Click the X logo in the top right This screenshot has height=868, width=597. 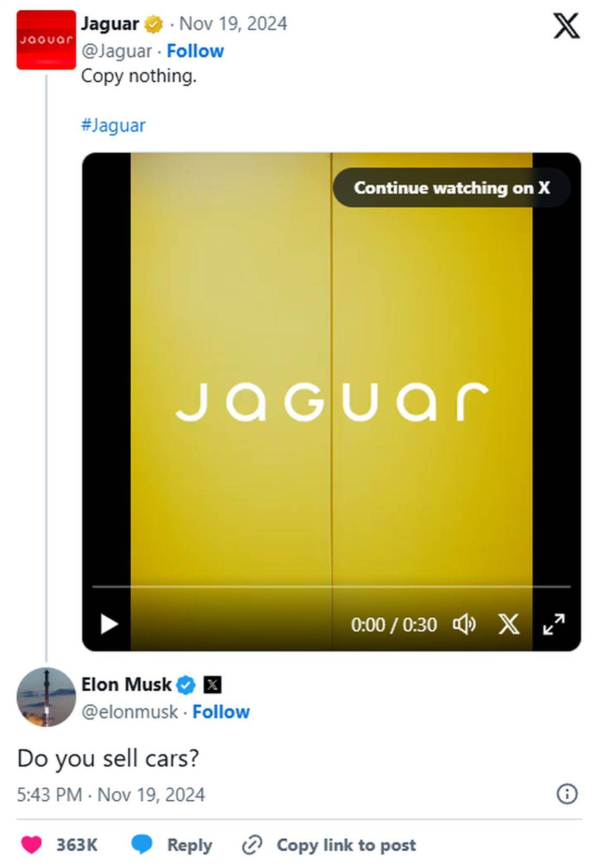[566, 26]
